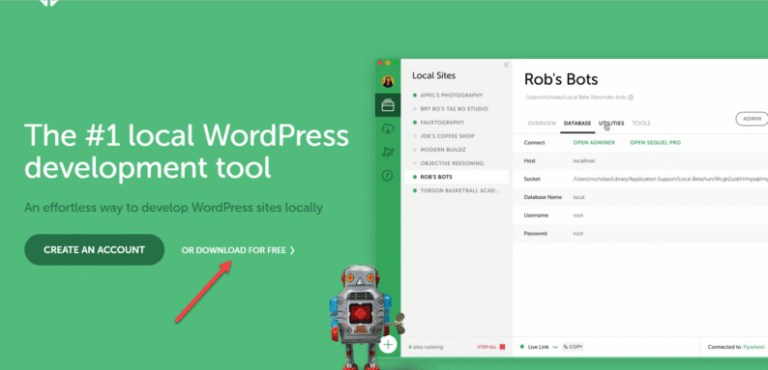Switch to the Database tab
Viewport: 768px width, 370px height.
coord(577,123)
